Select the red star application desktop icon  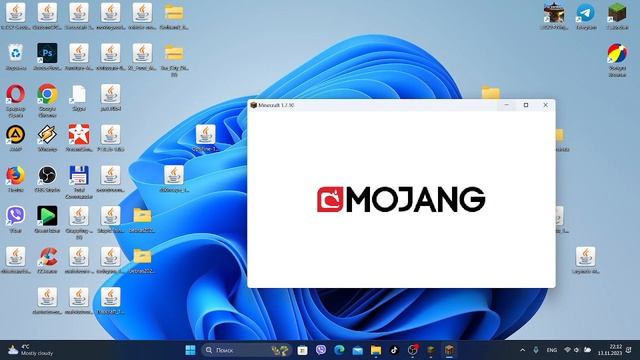tap(79, 135)
